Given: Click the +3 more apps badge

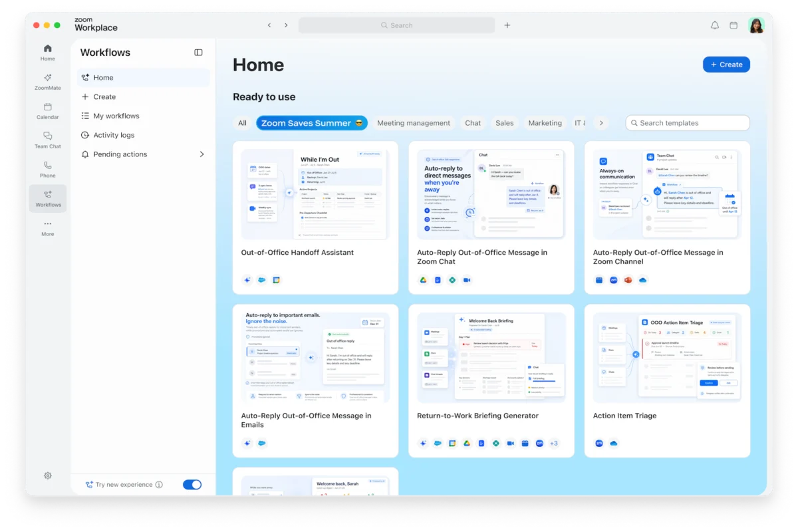Looking at the screenshot, I should tap(553, 444).
